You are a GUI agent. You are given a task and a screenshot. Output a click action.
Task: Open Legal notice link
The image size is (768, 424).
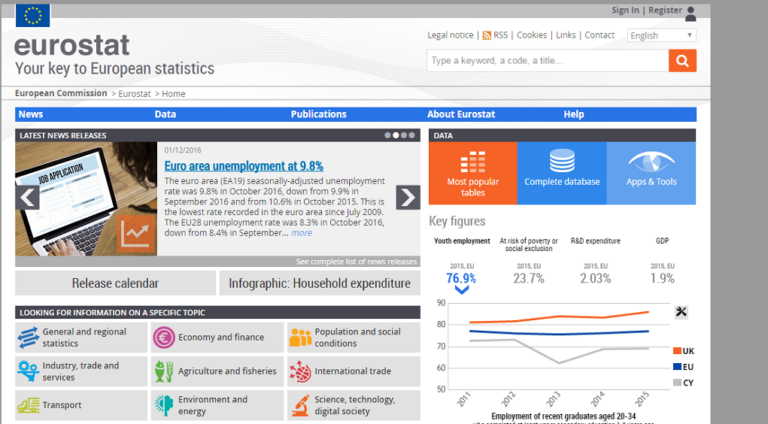pos(450,35)
